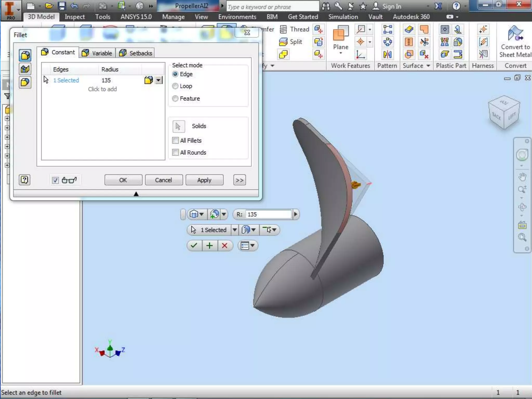This screenshot has width=532, height=399.
Task: Click the Thread tool icon
Action: [x=283, y=29]
